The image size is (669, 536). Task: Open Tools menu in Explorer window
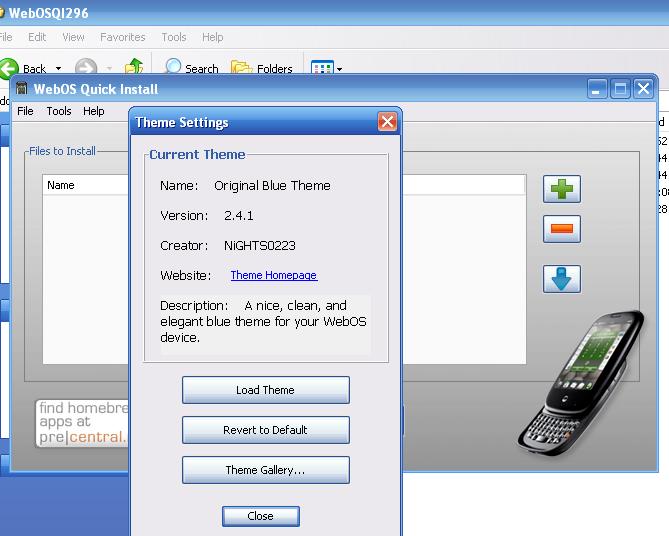pyautogui.click(x=174, y=37)
